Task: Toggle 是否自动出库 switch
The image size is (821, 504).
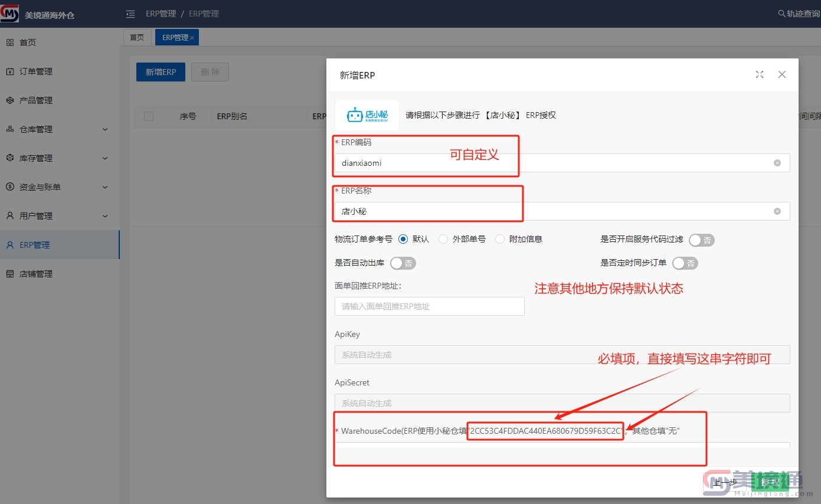Action: point(403,263)
